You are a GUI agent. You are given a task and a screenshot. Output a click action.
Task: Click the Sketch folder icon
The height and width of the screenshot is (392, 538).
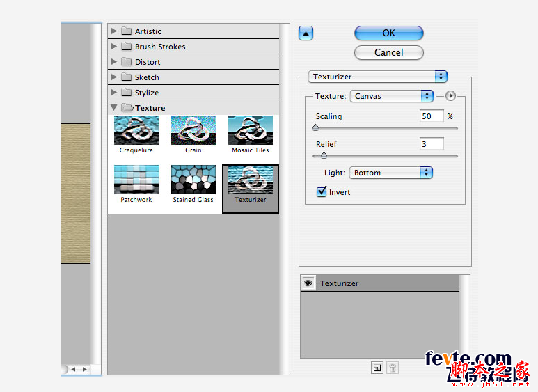[127, 77]
